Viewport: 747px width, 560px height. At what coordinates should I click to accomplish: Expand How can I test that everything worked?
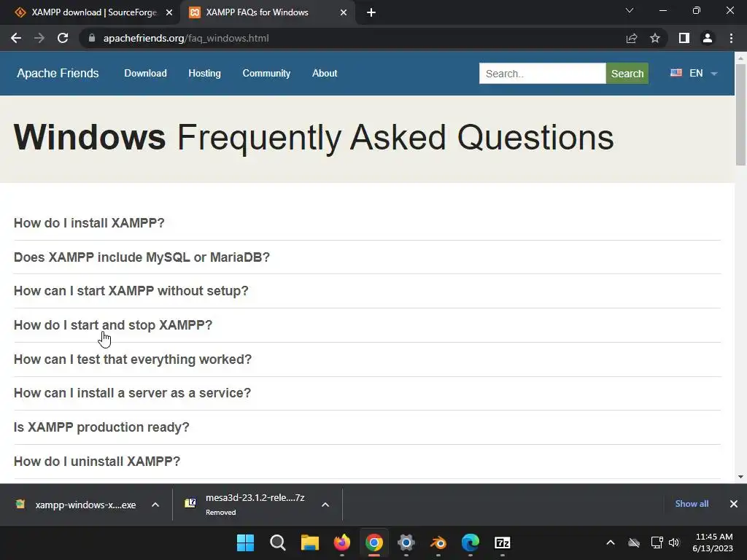coord(133,359)
